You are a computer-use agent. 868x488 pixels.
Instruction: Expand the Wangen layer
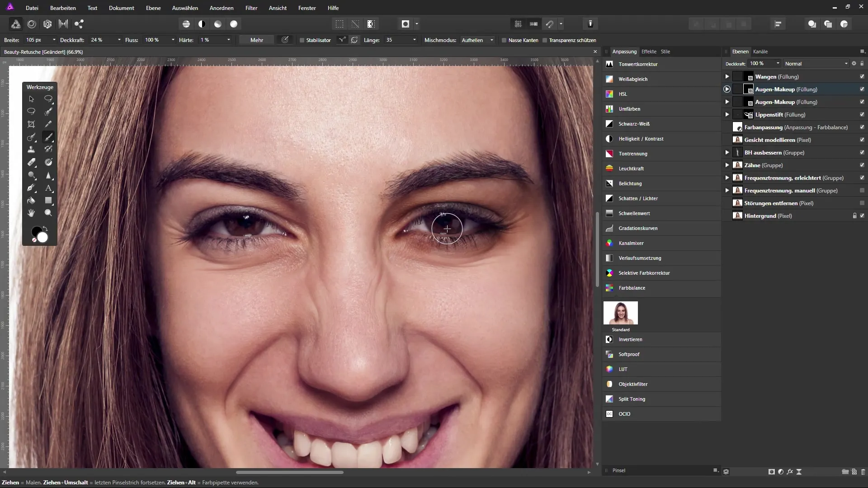(727, 76)
